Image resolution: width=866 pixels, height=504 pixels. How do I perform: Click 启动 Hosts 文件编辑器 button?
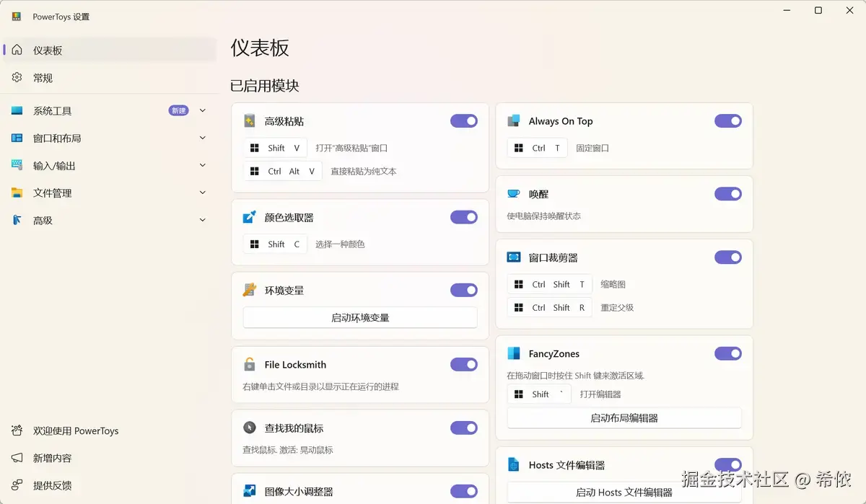624,492
